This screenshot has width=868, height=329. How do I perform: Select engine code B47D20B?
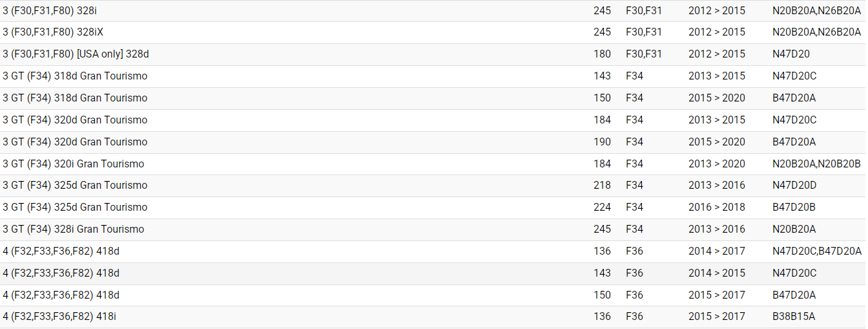794,207
